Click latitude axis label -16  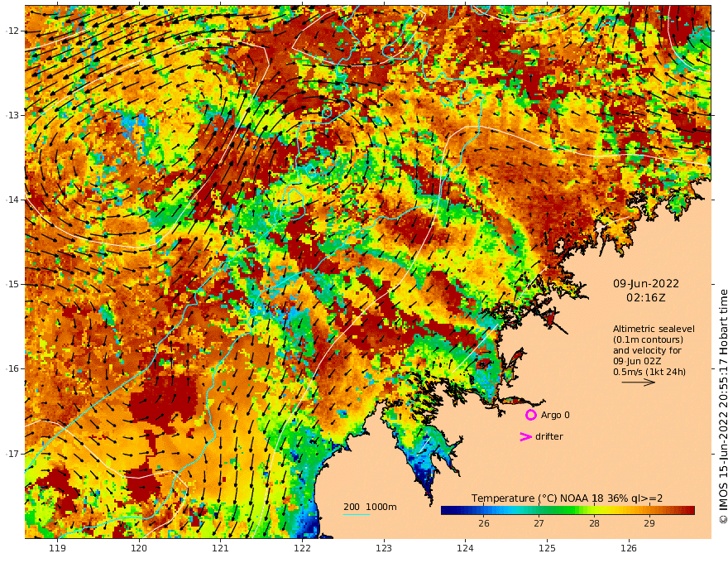[12, 368]
